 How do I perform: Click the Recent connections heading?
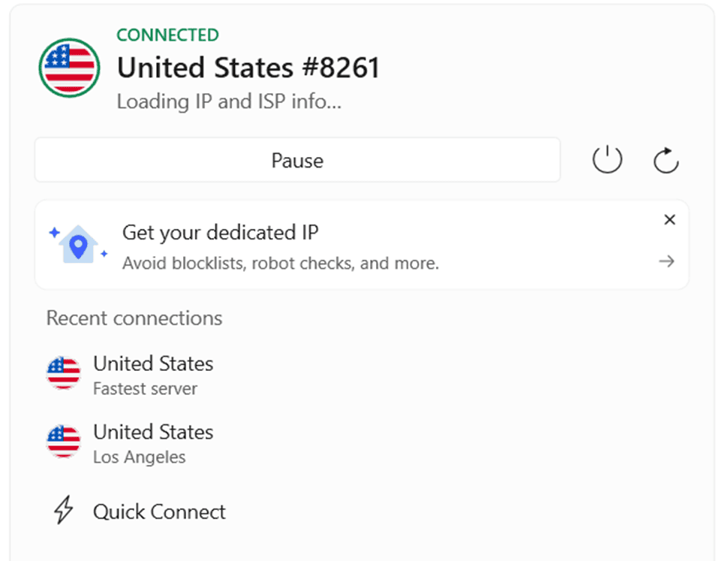(x=134, y=318)
